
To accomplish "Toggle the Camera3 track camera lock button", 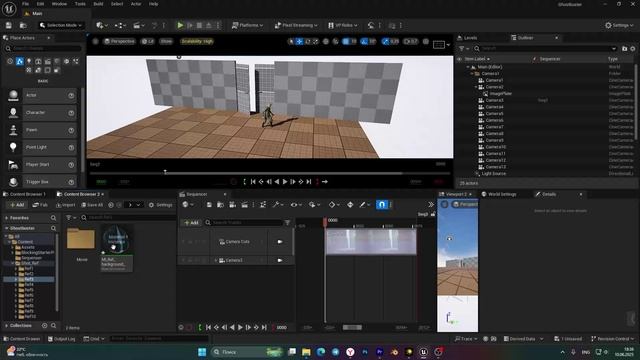I will coord(280,260).
